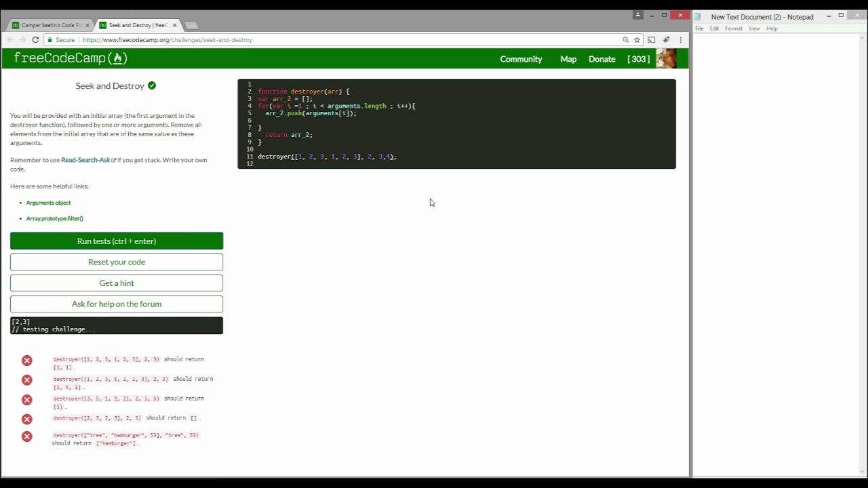The width and height of the screenshot is (868, 488).
Task: Click Run tests (ctrl + enter) button
Action: (117, 241)
